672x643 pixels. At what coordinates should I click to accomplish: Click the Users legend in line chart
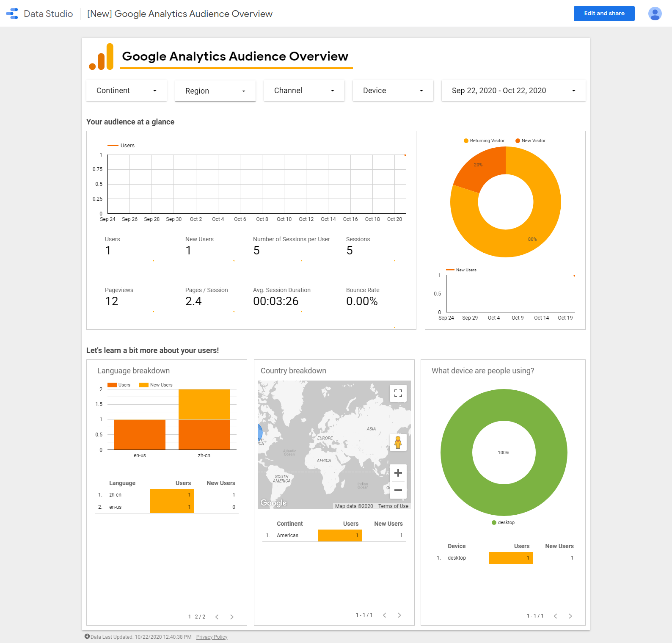121,145
